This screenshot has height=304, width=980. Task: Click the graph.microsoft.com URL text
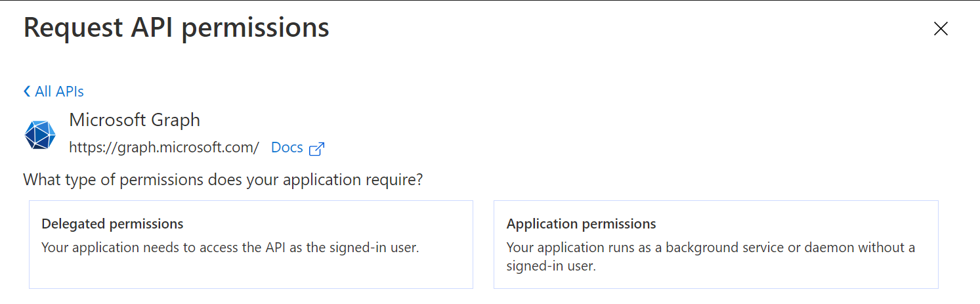(164, 147)
